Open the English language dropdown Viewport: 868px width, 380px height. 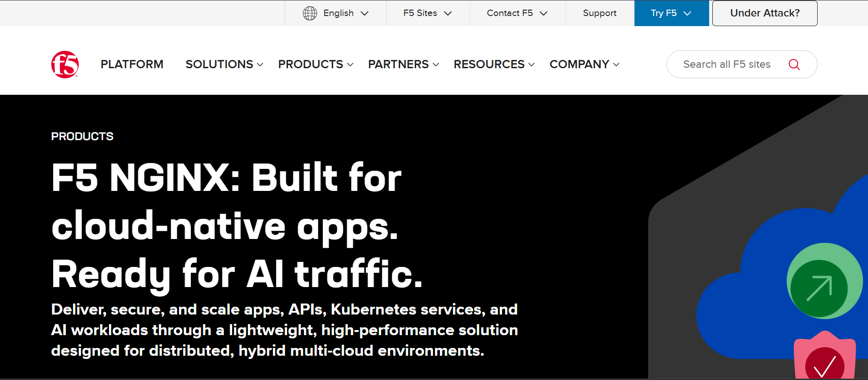(336, 13)
